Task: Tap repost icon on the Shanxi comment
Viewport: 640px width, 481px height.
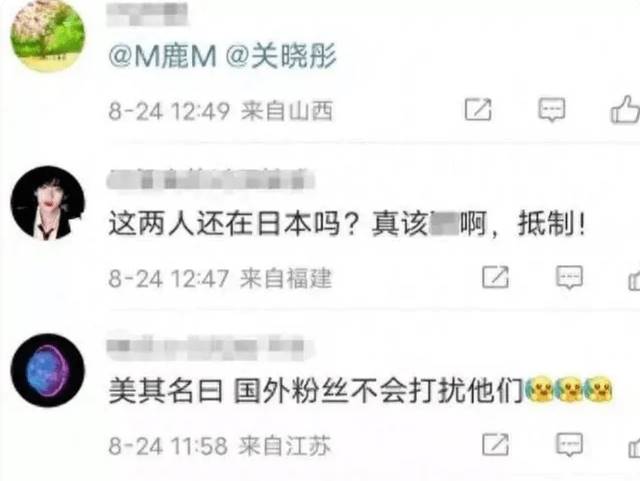Action: pos(478,109)
